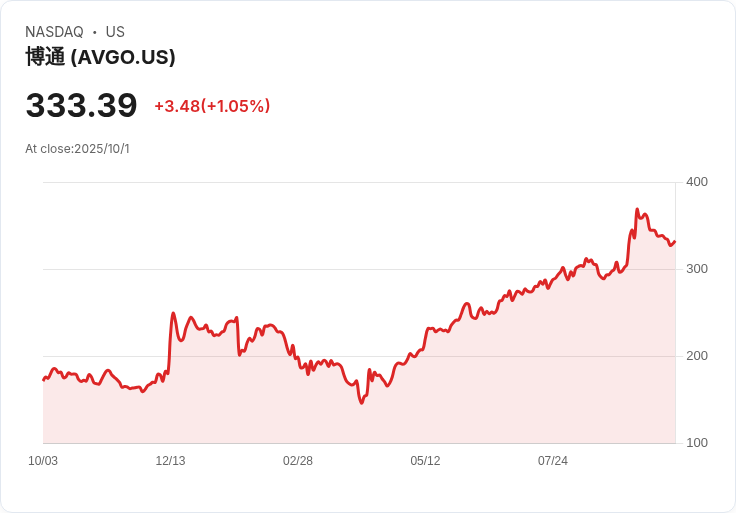Image resolution: width=736 pixels, height=513 pixels.
Task: Click the At close:2025/10/1 timestamp
Action: [77, 149]
